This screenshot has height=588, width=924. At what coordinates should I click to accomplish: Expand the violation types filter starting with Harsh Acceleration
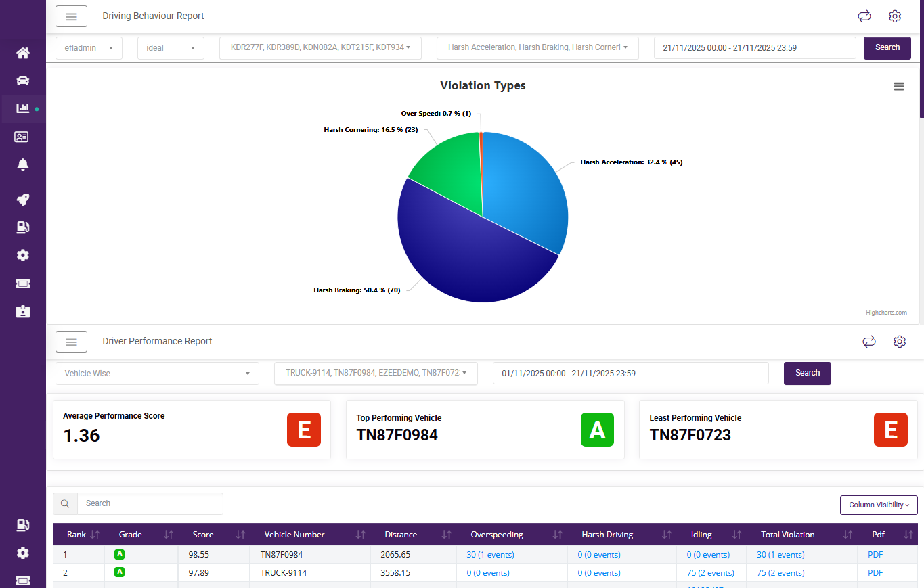(537, 48)
